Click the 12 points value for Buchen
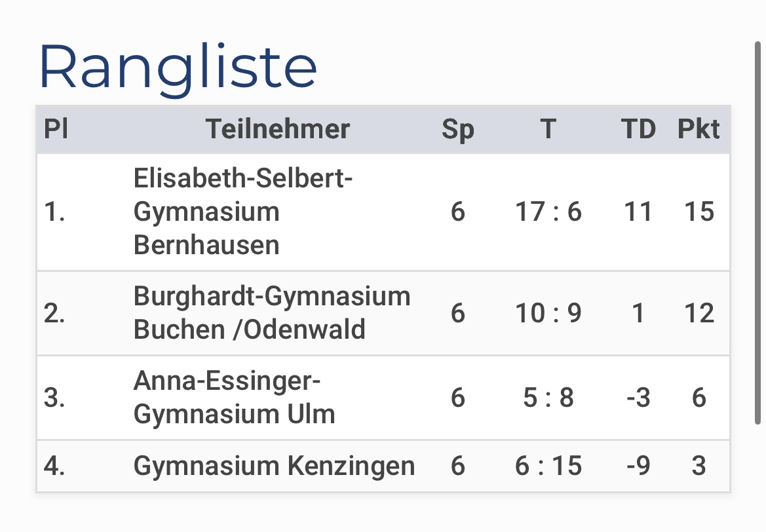This screenshot has width=766, height=532. tap(699, 313)
